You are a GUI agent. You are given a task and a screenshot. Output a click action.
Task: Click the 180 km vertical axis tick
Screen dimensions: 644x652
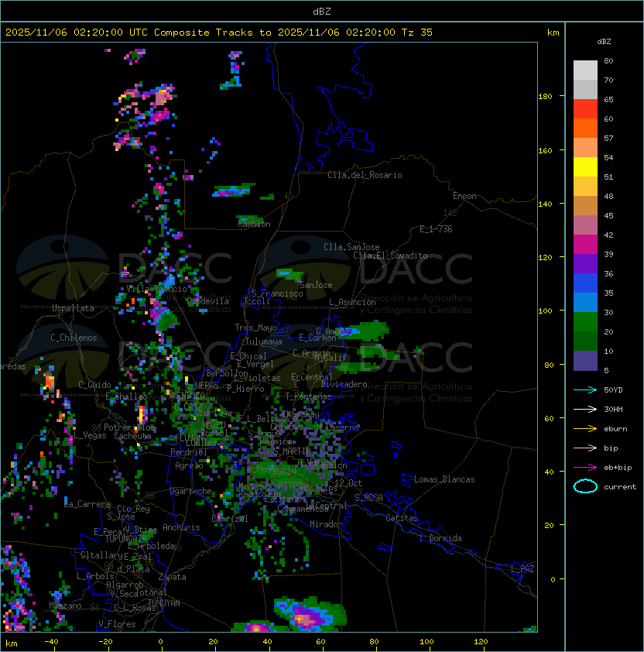545,97
